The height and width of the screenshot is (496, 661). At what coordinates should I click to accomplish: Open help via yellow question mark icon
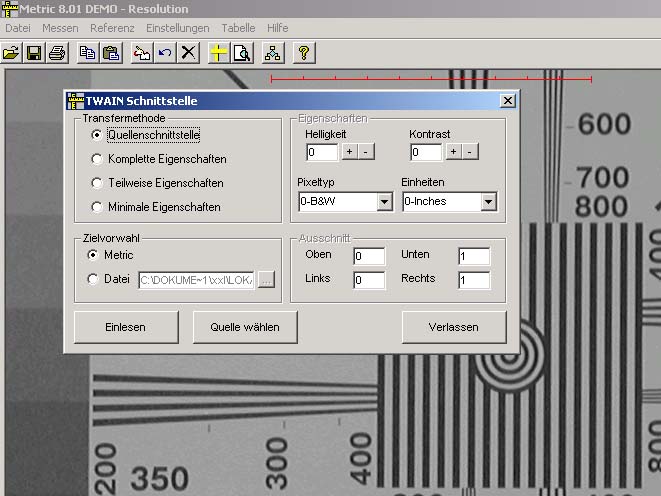304,53
